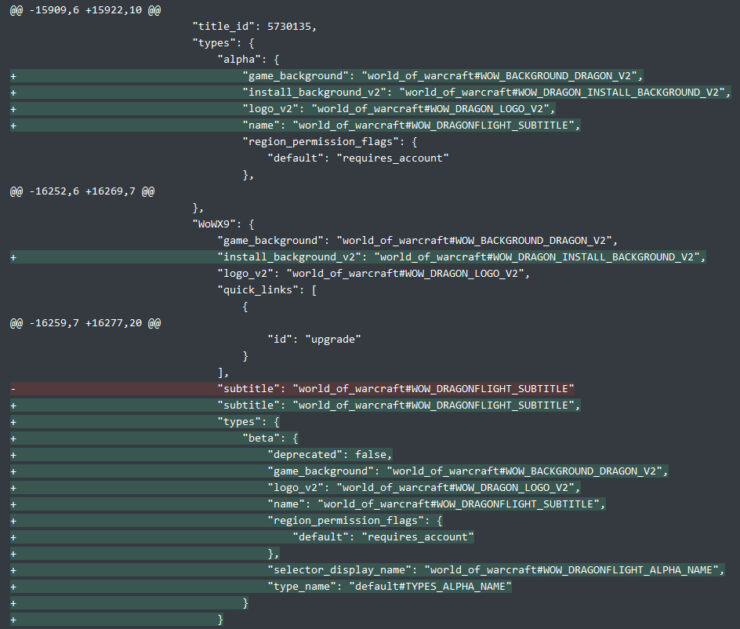This screenshot has width=740, height=629.
Task: Click the green added "subtitle" line
Action: tap(398, 405)
